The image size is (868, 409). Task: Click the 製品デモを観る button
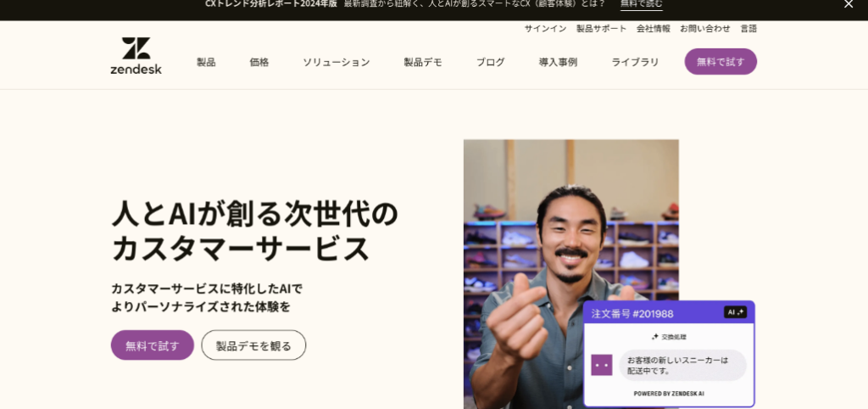point(253,345)
